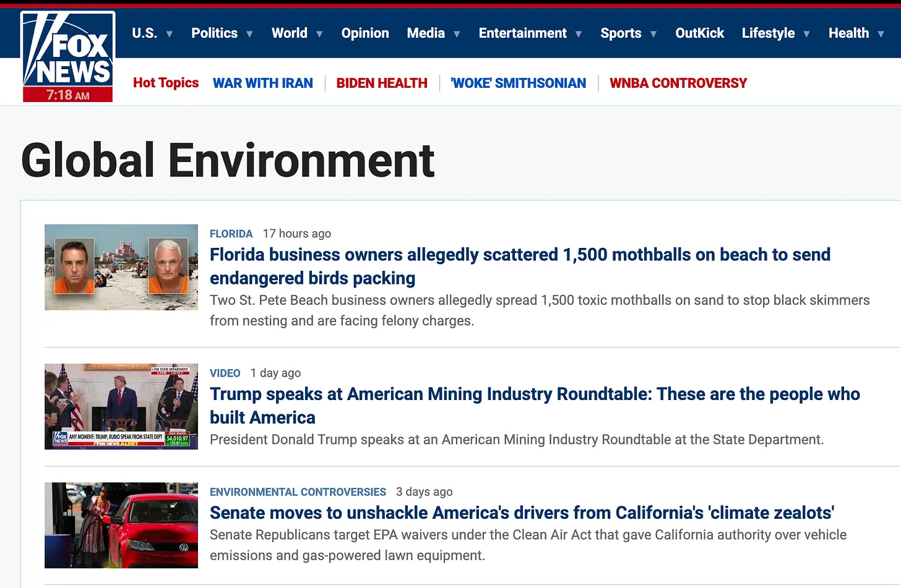
Task: Expand the Sports dropdown arrow
Action: click(x=653, y=34)
